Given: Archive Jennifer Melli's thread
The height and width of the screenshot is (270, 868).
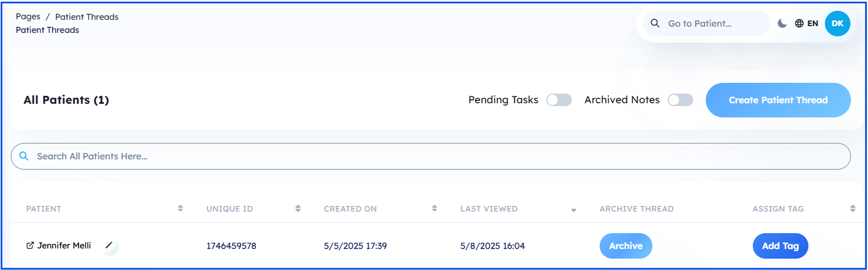Looking at the screenshot, I should (626, 246).
